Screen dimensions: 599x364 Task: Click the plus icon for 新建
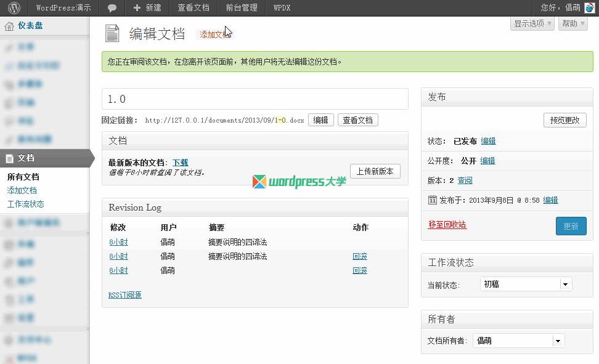pyautogui.click(x=137, y=8)
